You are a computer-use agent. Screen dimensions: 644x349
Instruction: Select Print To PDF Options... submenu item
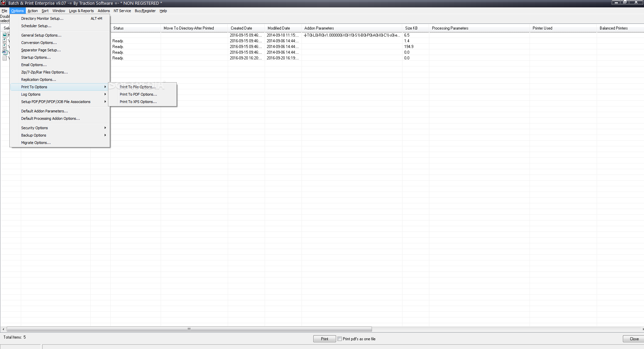tap(143, 94)
